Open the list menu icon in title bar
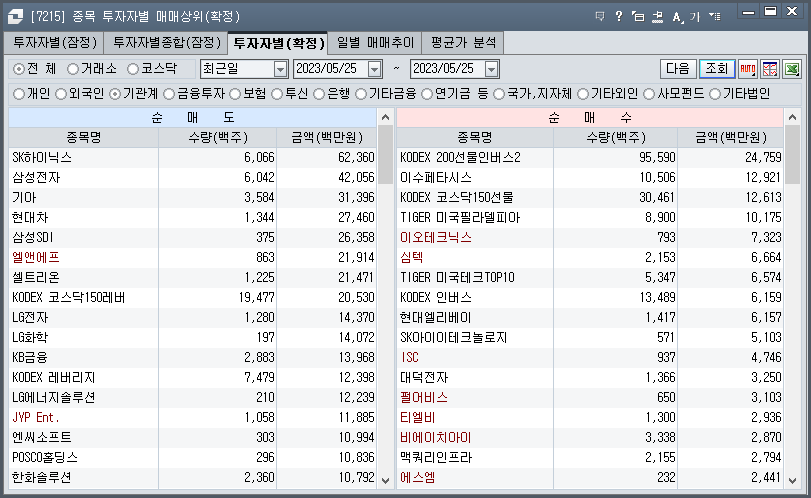Image resolution: width=811 pixels, height=498 pixels. point(715,17)
